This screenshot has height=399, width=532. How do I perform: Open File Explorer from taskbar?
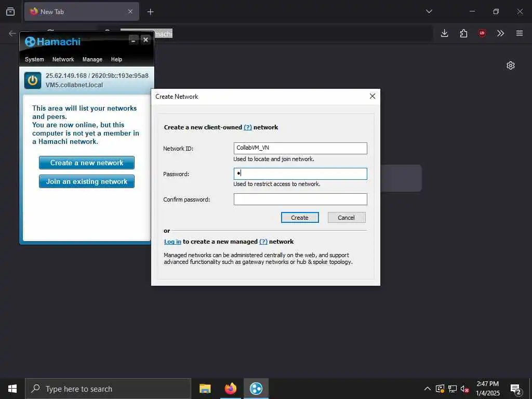[205, 389]
